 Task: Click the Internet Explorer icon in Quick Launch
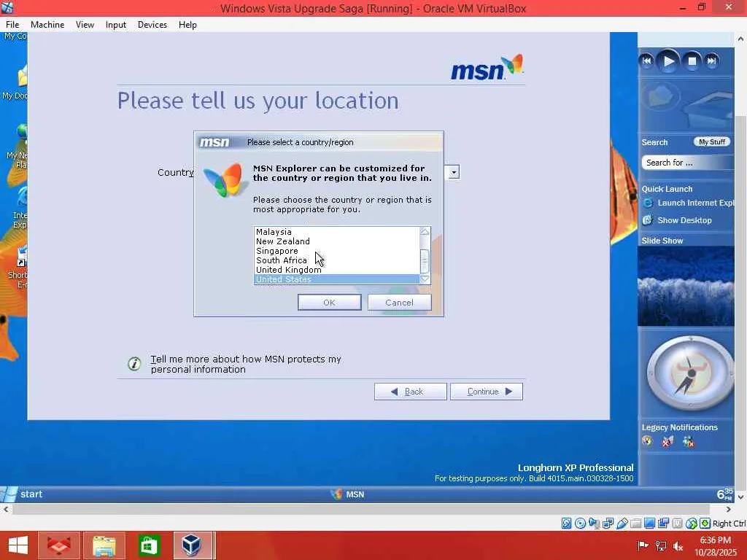pos(648,203)
